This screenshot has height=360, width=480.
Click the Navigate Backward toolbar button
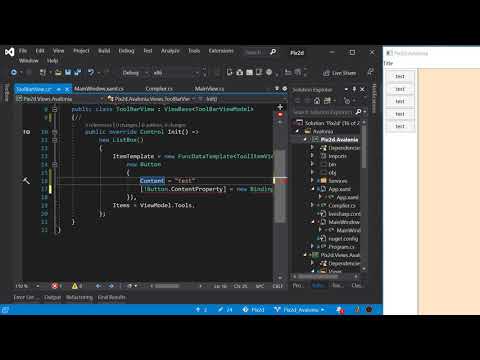pos(14,72)
